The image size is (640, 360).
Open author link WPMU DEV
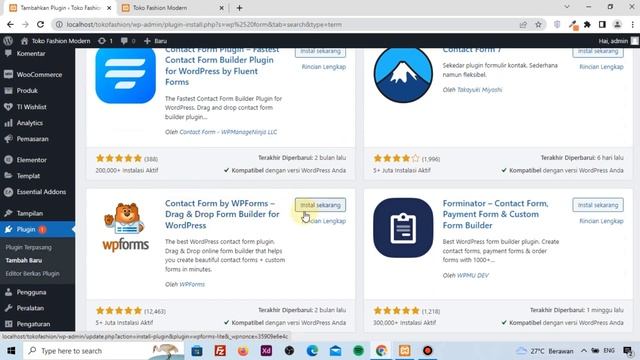(x=473, y=276)
